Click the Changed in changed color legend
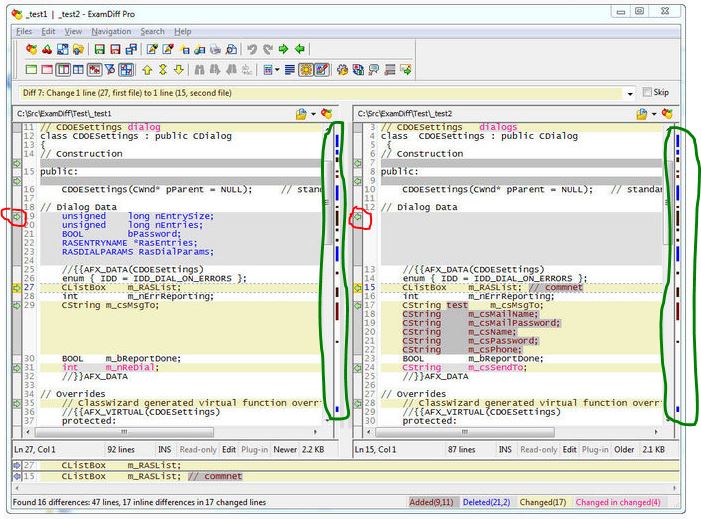Screen dimensions: 701x519 coord(618,502)
